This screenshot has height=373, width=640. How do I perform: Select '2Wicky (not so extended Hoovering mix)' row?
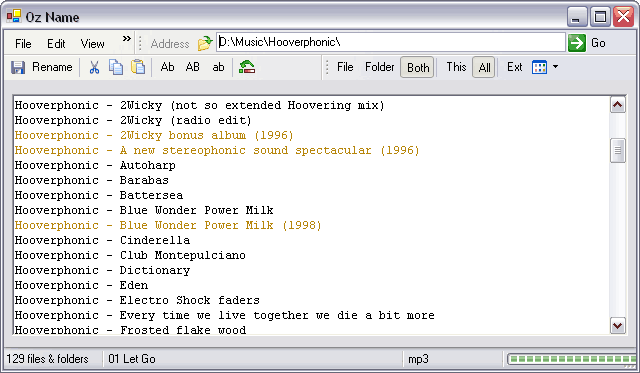199,106
